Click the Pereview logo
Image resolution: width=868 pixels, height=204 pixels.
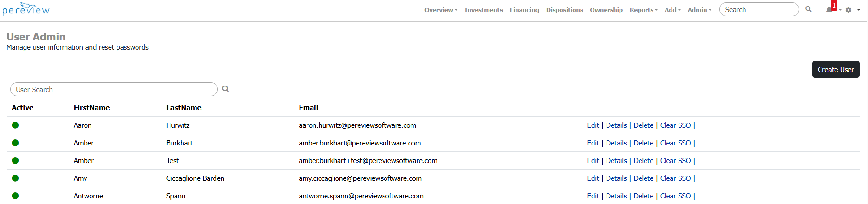[x=26, y=9]
